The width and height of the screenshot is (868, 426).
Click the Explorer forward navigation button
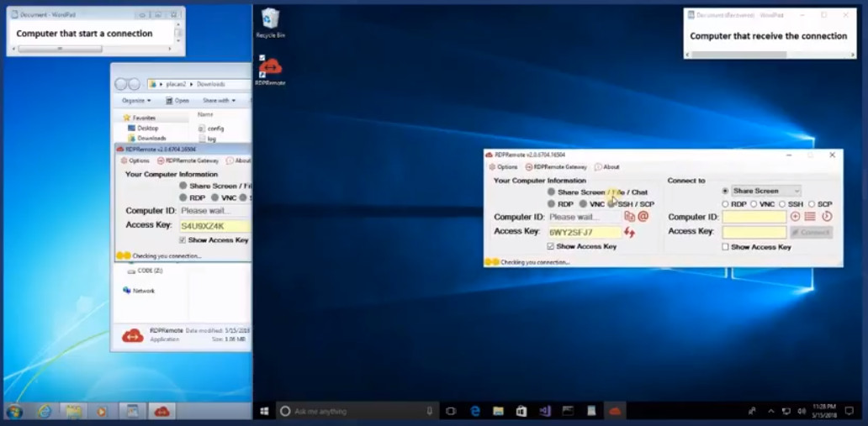point(134,84)
